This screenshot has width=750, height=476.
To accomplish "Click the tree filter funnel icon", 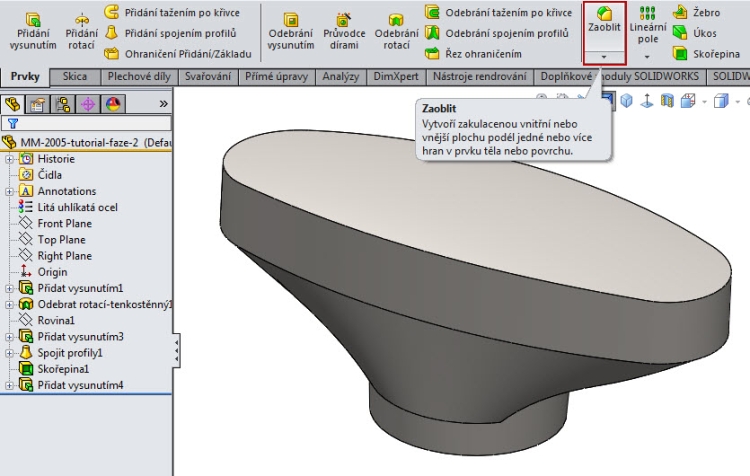I will coord(13,123).
